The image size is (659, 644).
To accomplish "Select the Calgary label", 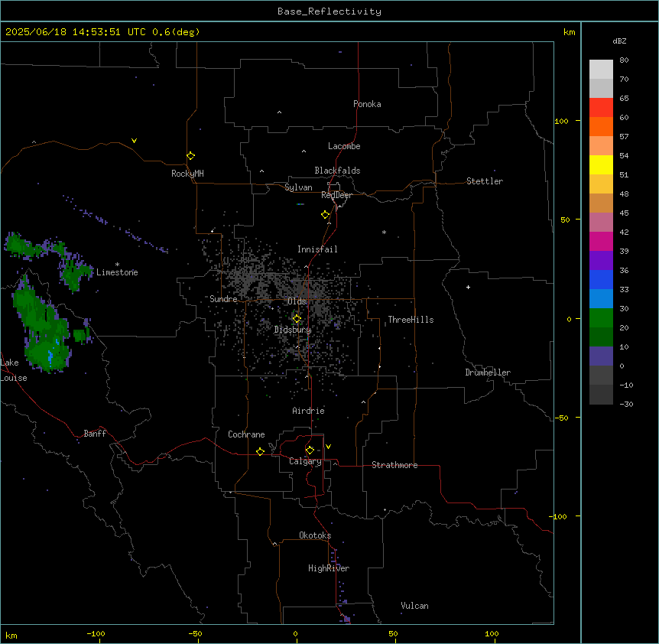I will [305, 461].
